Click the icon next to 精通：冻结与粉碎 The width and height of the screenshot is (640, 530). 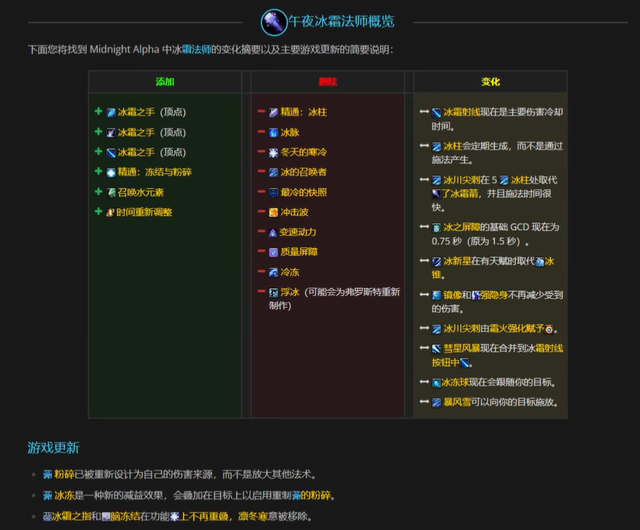111,172
